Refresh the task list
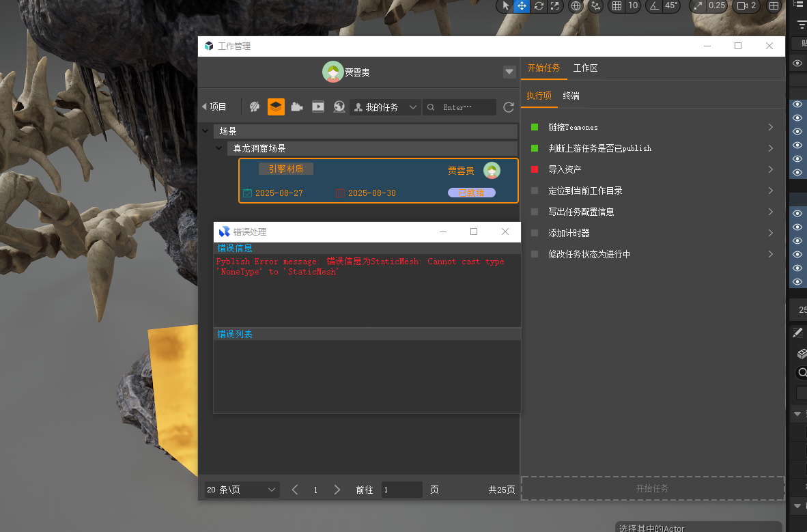This screenshot has height=532, width=807. (508, 107)
